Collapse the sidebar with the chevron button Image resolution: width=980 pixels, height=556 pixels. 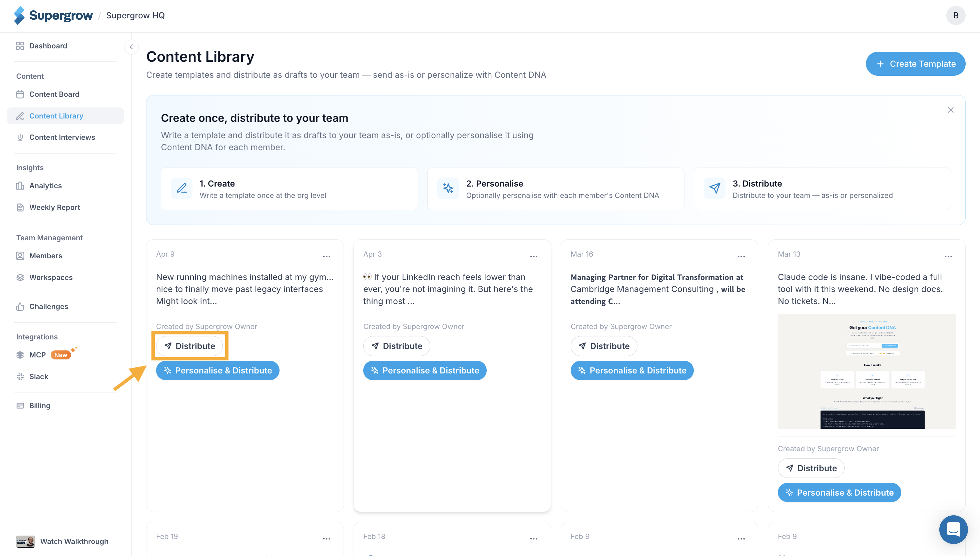pyautogui.click(x=131, y=47)
